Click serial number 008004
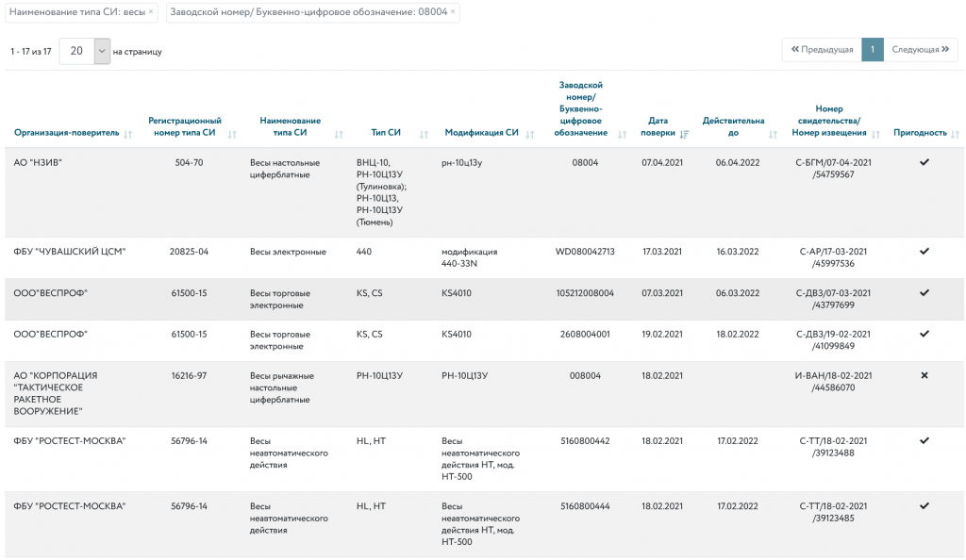Screen dimensions: 966x560 point(585,376)
